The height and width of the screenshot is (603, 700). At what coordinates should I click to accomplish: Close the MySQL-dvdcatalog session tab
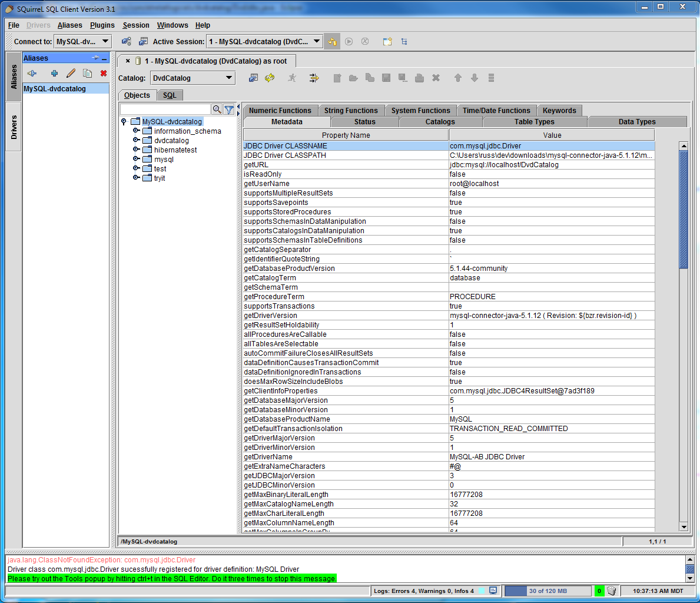tap(128, 61)
